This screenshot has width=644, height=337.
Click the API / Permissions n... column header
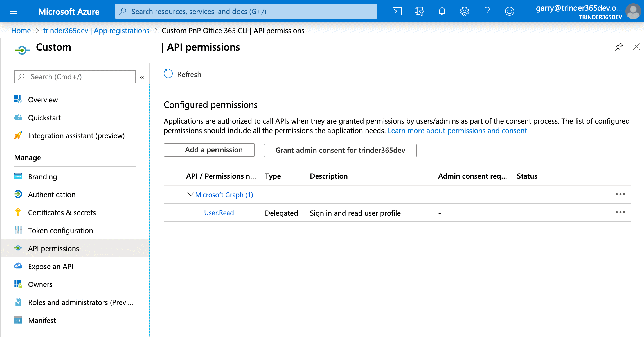click(x=221, y=176)
